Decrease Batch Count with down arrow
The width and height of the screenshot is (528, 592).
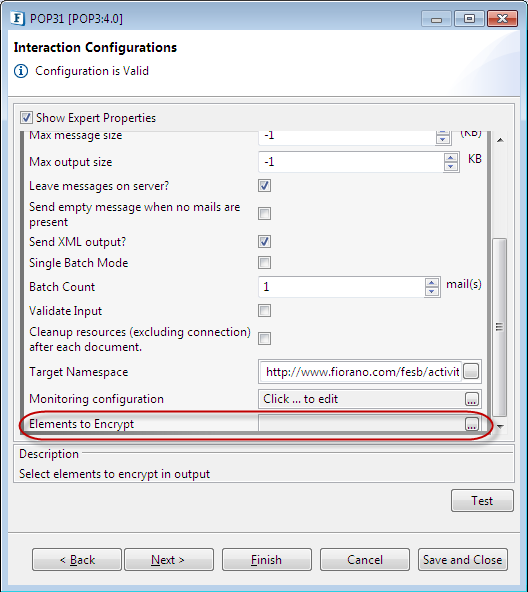pyautogui.click(x=432, y=291)
